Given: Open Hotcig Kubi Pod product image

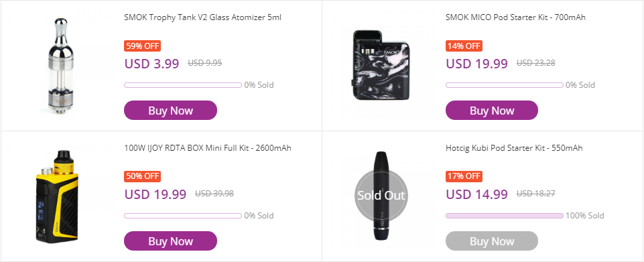Looking at the screenshot, I should pos(381,196).
